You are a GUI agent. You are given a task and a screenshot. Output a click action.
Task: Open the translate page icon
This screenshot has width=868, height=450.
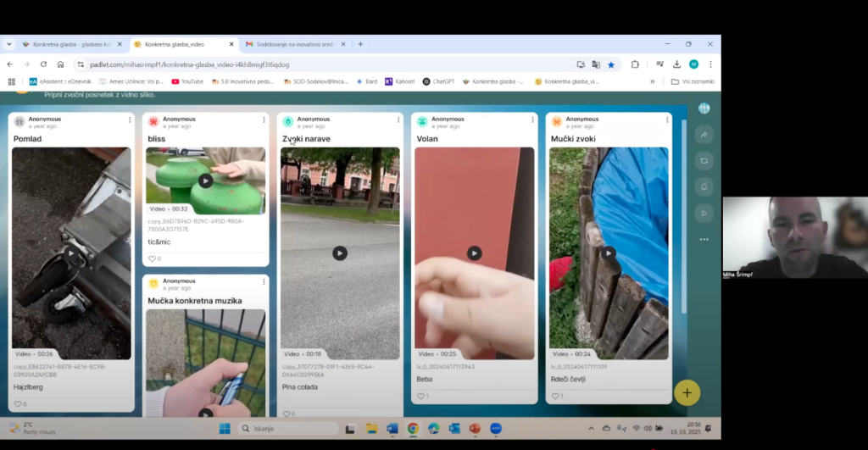(x=596, y=64)
